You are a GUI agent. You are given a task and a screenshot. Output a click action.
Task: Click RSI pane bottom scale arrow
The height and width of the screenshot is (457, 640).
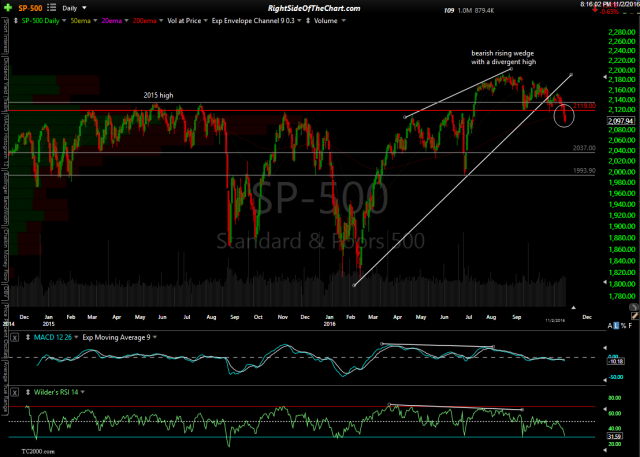(x=604, y=449)
